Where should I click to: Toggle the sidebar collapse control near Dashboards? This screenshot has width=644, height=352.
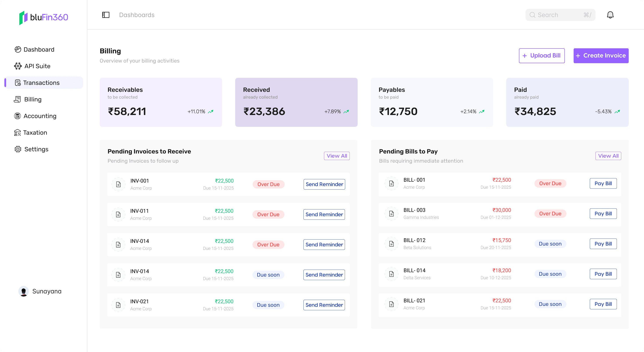click(106, 15)
